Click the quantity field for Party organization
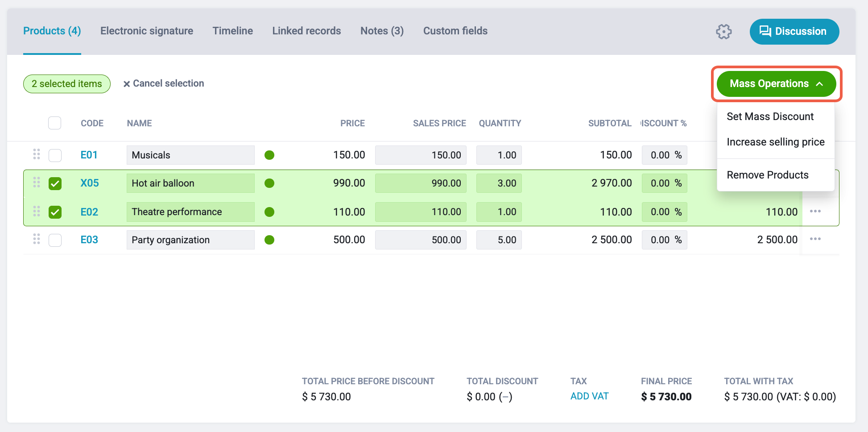 coord(499,240)
